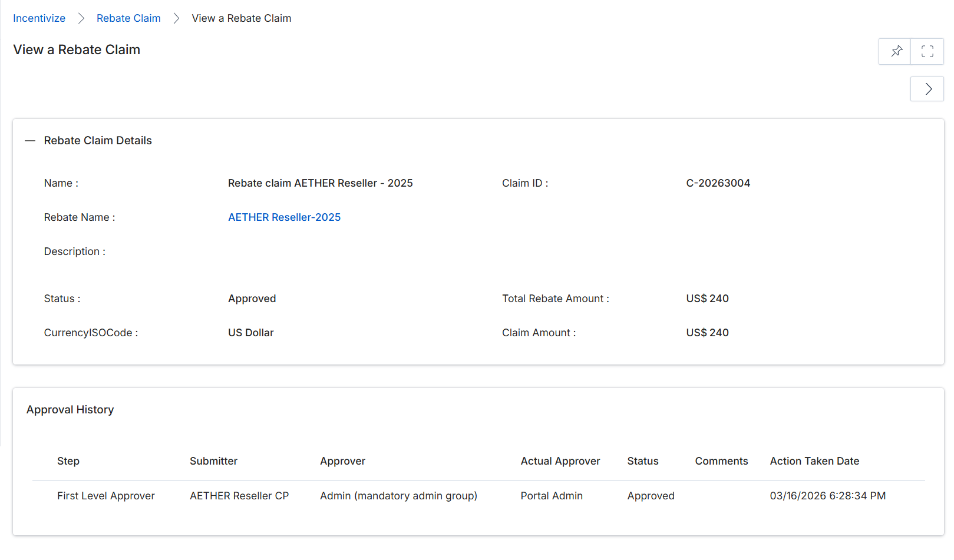Select the Total Rebate Amount US$ 240

tap(708, 299)
